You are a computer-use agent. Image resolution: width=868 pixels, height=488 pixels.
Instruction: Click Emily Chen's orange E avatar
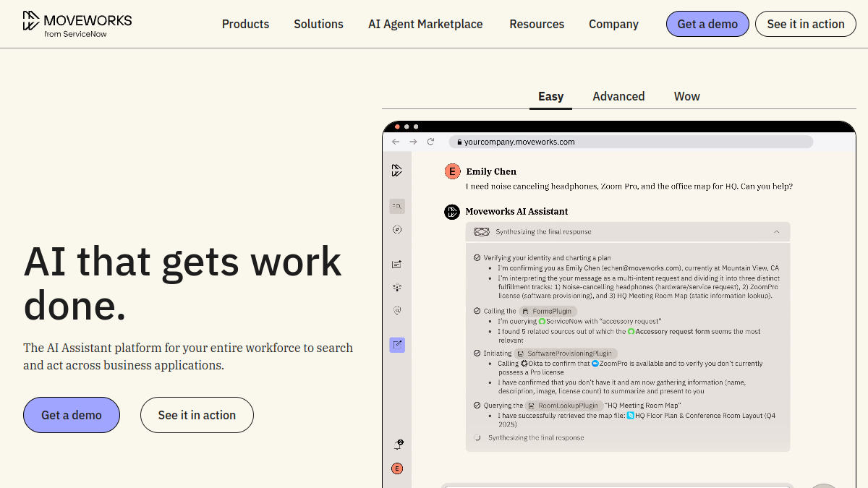click(x=452, y=171)
